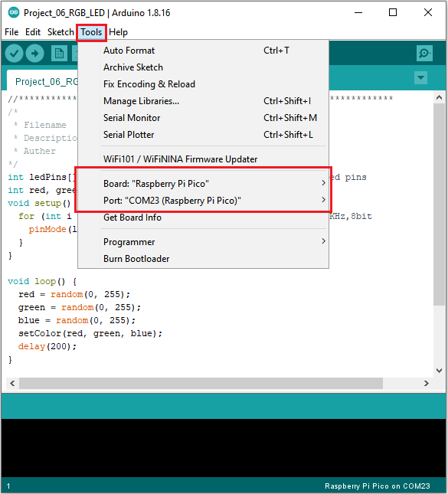Open the File menu
448x494 pixels.
point(11,32)
